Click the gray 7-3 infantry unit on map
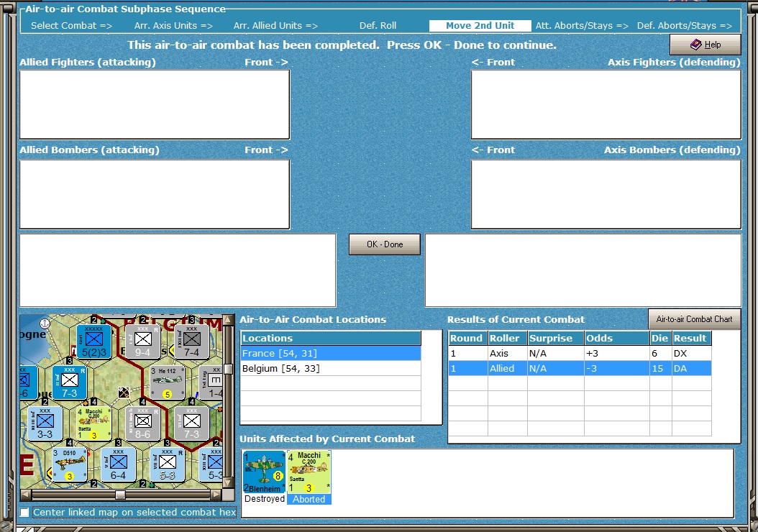 coord(191,423)
